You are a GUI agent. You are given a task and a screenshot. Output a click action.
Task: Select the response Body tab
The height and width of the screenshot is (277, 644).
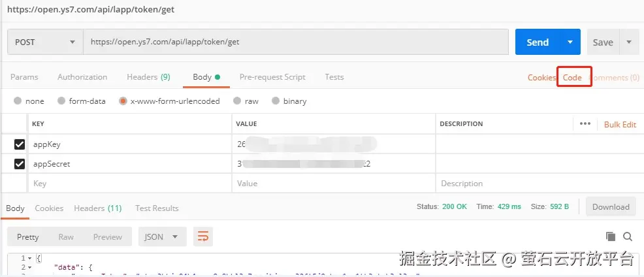tap(15, 208)
